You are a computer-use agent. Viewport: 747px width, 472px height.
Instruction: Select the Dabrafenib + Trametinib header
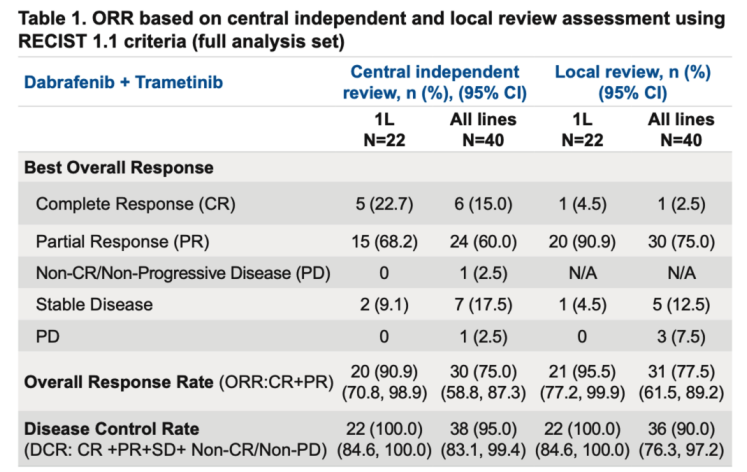[x=117, y=80]
